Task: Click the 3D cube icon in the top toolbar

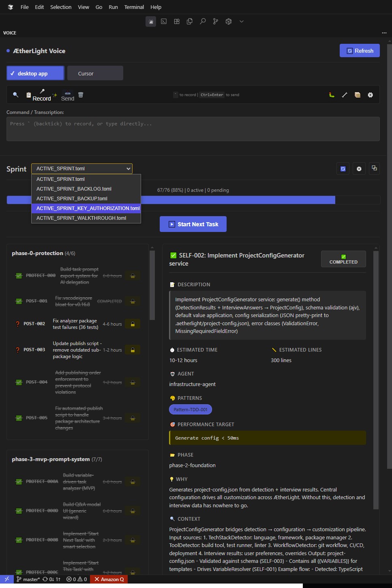Action: [228, 21]
